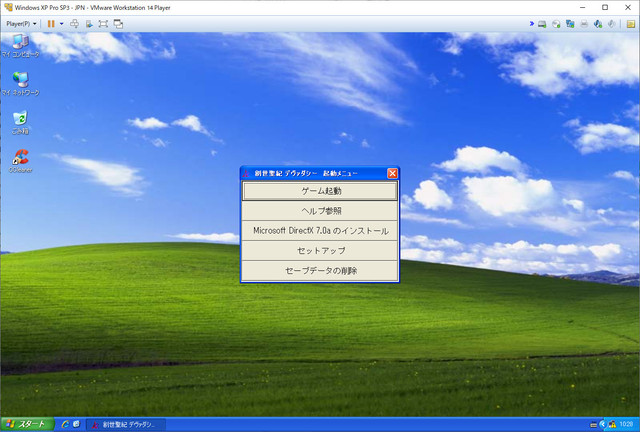Click the security alert tray icon
The height and width of the screenshot is (432, 640).
612,425
